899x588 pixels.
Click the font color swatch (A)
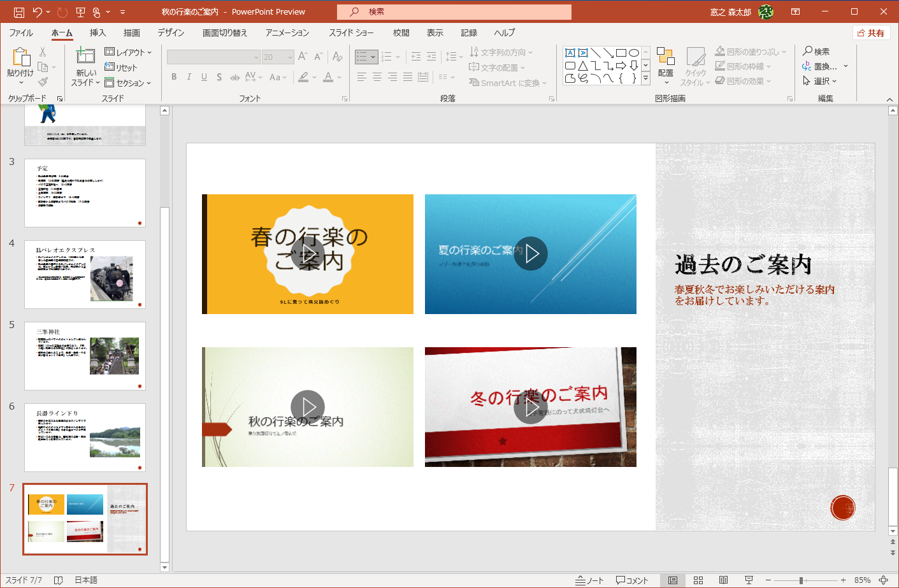328,77
